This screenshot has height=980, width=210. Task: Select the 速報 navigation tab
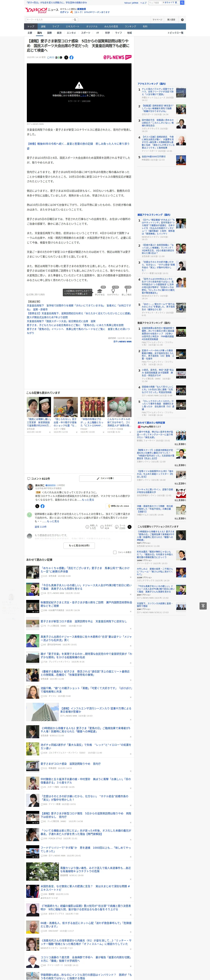pos(43,26)
